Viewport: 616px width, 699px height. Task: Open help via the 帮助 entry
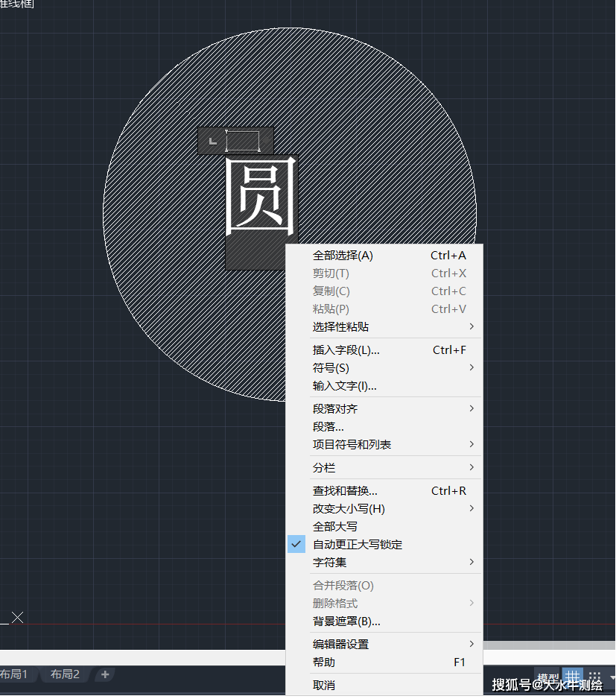[x=323, y=662]
